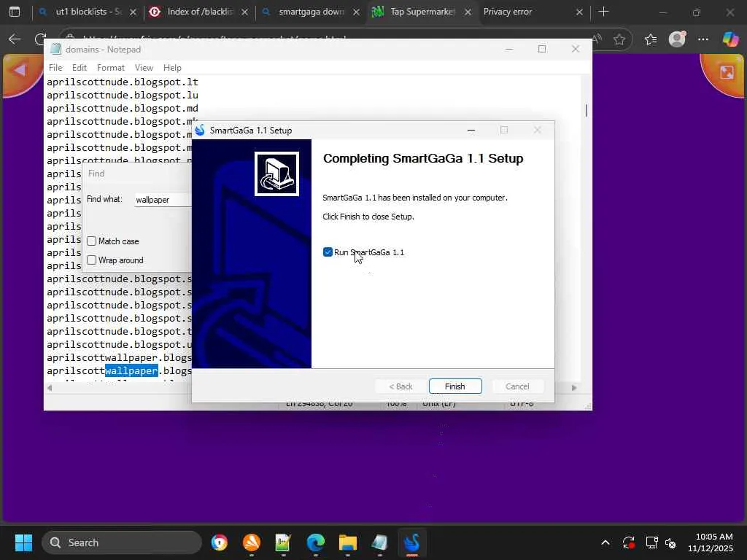Click the browser back arrow
Image resolution: width=747 pixels, height=560 pixels.
coord(15,39)
